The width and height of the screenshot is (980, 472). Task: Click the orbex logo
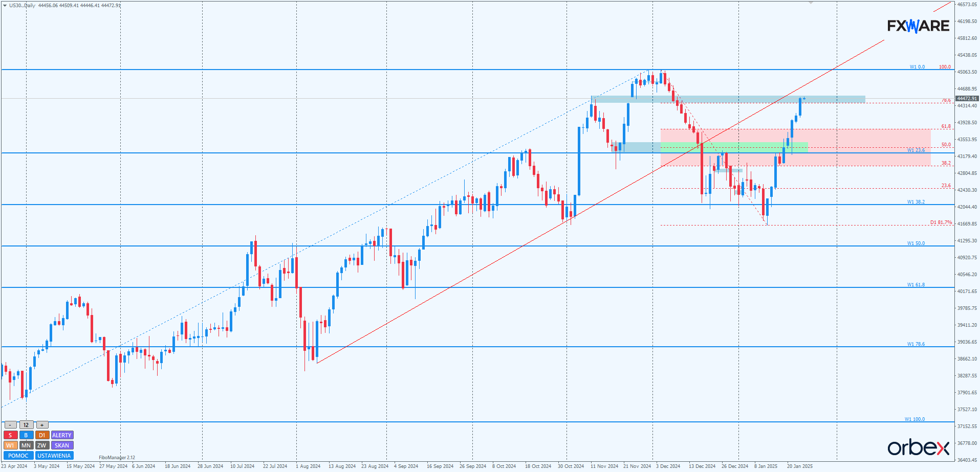[x=919, y=447]
